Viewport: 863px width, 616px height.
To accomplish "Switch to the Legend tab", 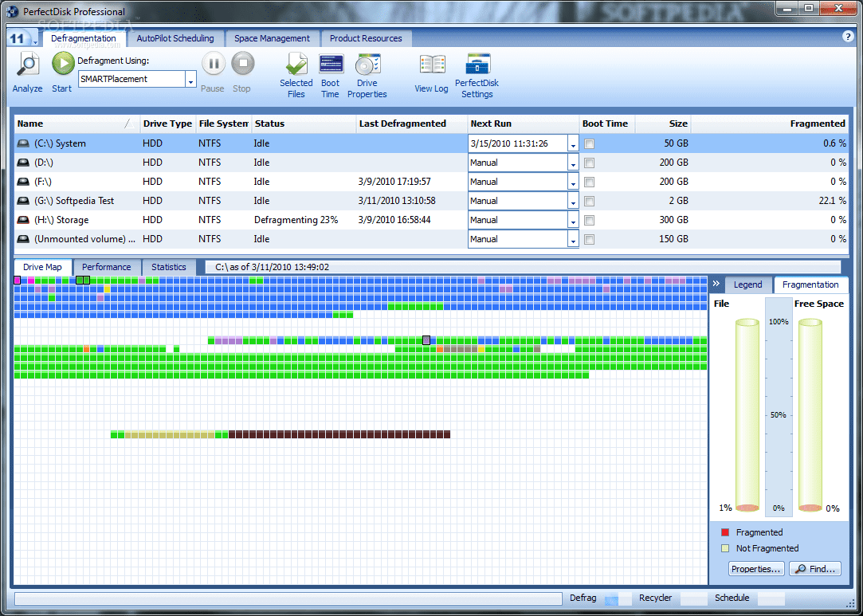I will pyautogui.click(x=748, y=284).
